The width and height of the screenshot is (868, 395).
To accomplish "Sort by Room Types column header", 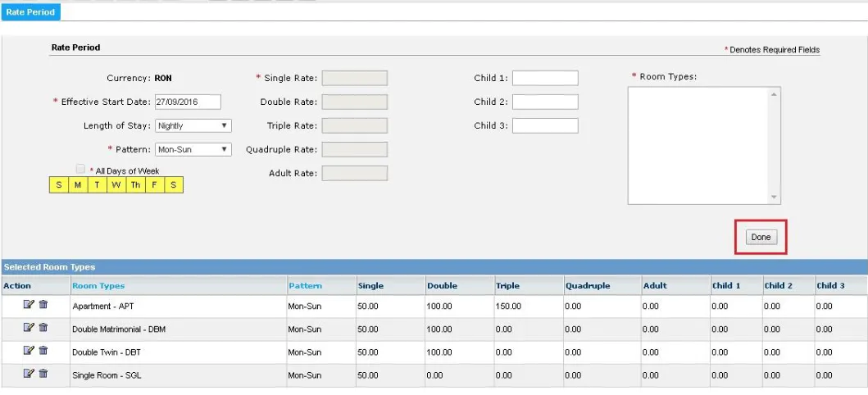I will pyautogui.click(x=98, y=286).
